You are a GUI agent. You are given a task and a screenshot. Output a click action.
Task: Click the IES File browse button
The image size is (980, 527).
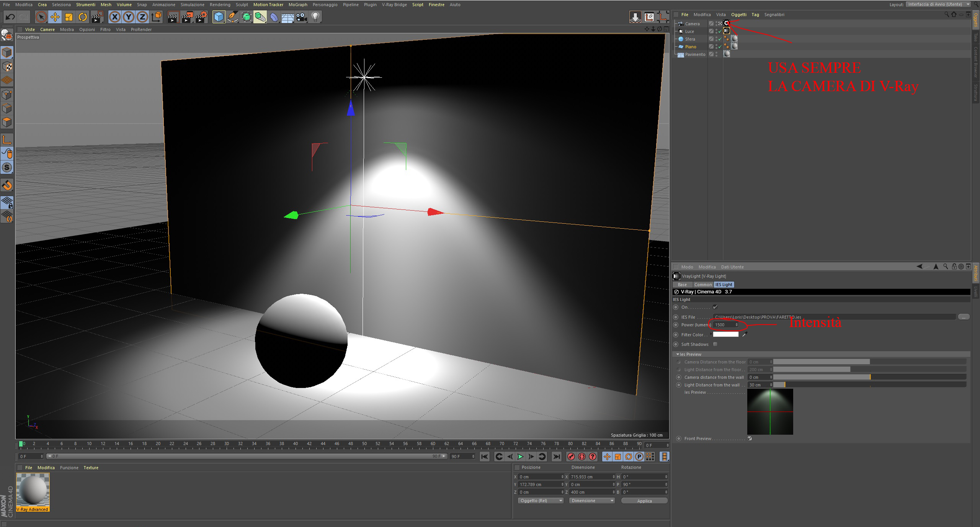point(964,317)
